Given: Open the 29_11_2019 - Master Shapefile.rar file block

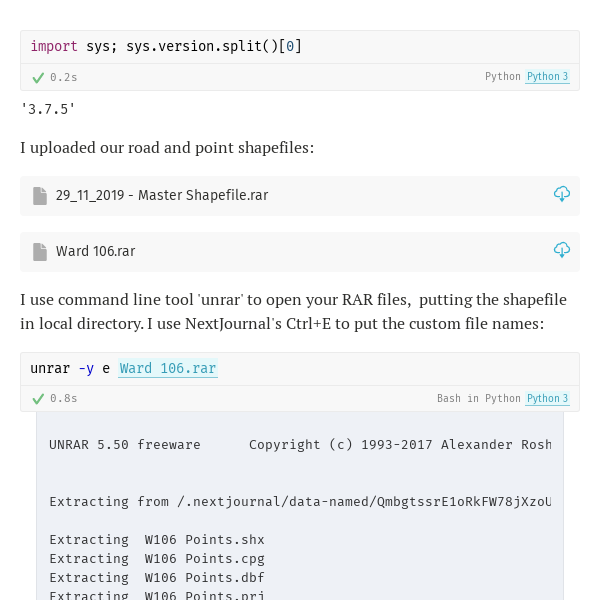Looking at the screenshot, I should pyautogui.click(x=300, y=196).
